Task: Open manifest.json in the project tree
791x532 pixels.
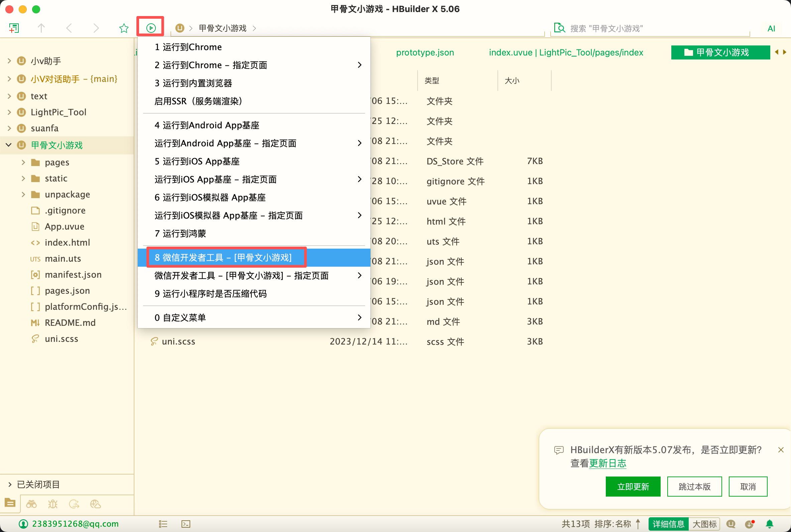Action: pyautogui.click(x=73, y=274)
